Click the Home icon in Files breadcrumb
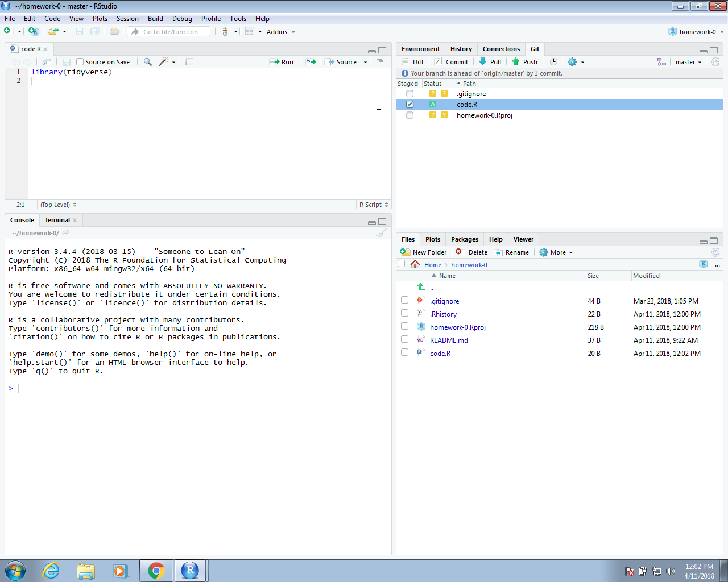728x582 pixels. [x=415, y=264]
